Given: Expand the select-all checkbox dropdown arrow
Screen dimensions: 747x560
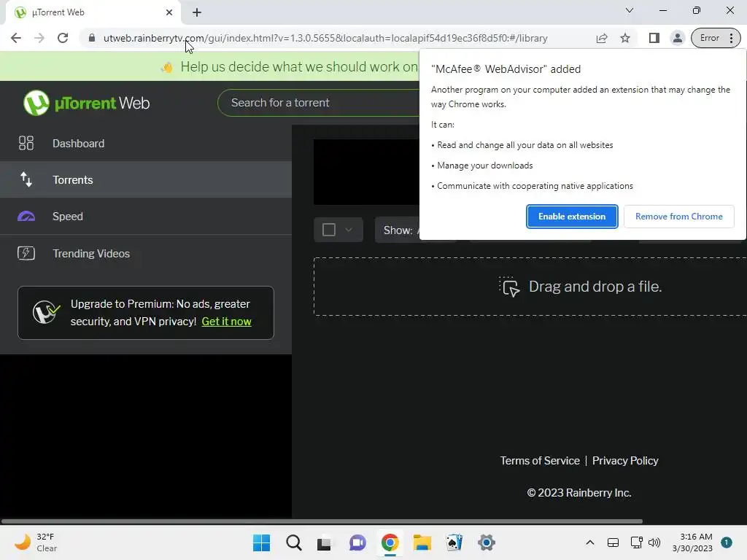Looking at the screenshot, I should (349, 230).
